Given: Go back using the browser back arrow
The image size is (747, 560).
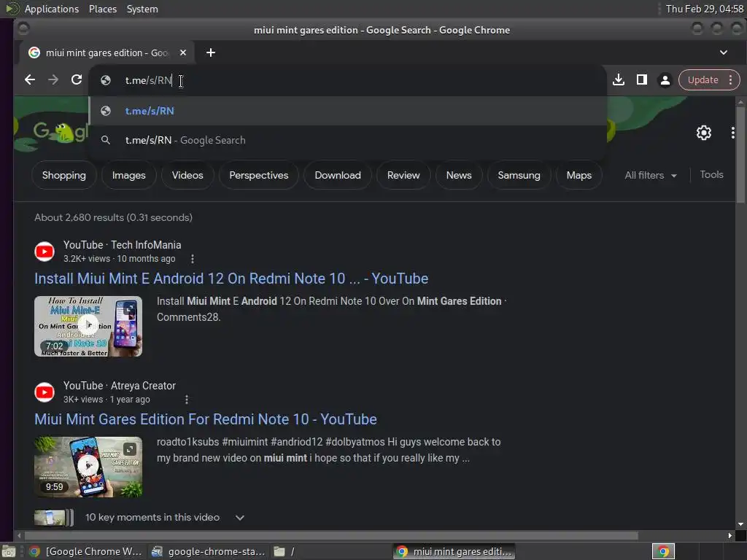Looking at the screenshot, I should pos(30,80).
